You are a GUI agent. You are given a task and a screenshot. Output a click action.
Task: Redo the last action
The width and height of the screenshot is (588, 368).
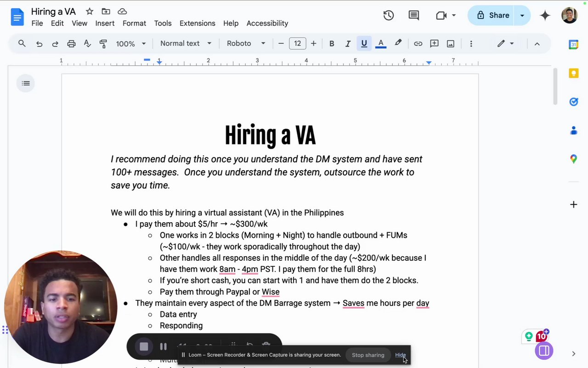point(55,44)
